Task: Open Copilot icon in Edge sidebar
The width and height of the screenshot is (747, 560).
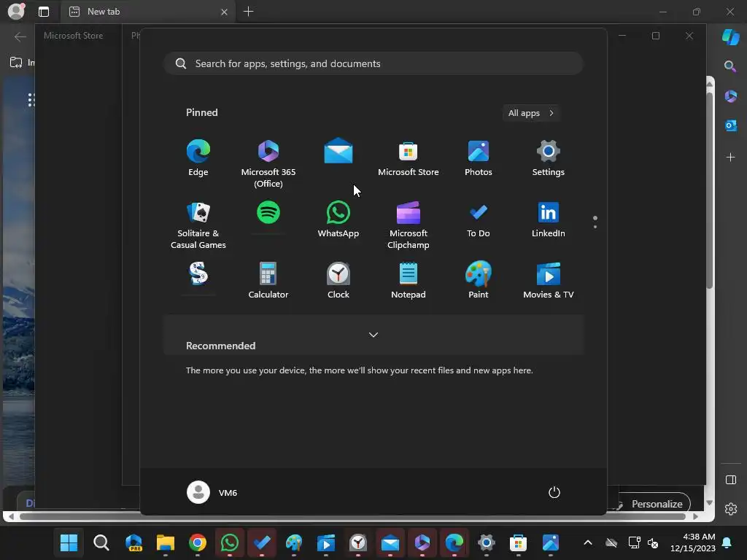Action: (731, 36)
